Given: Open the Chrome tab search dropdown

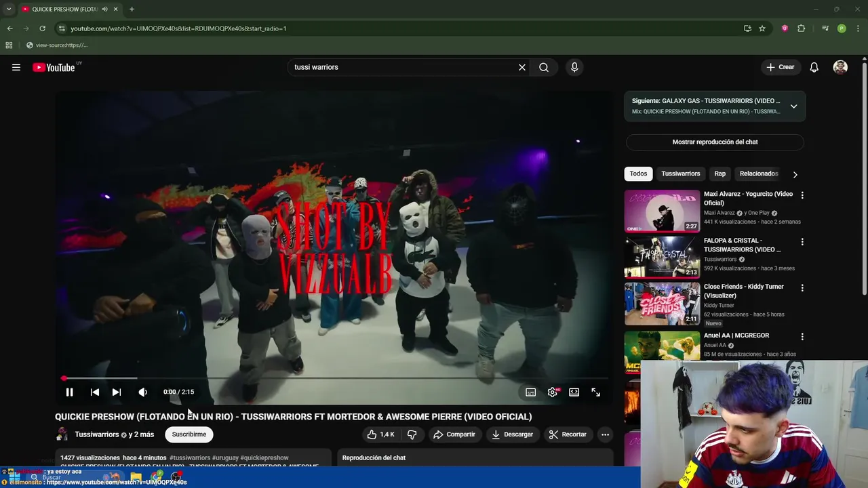Looking at the screenshot, I should tap(9, 9).
